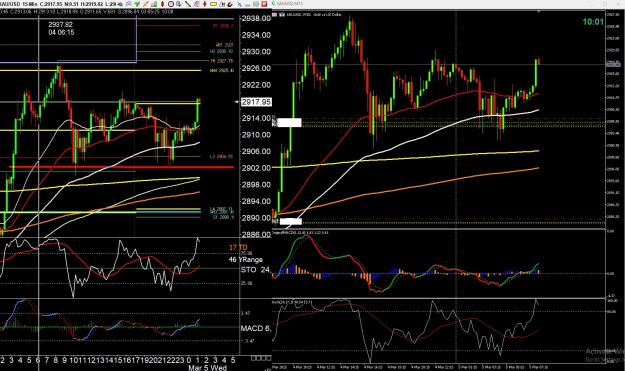Click the green icon beside XAUUSD,M15 title

(273, 4)
